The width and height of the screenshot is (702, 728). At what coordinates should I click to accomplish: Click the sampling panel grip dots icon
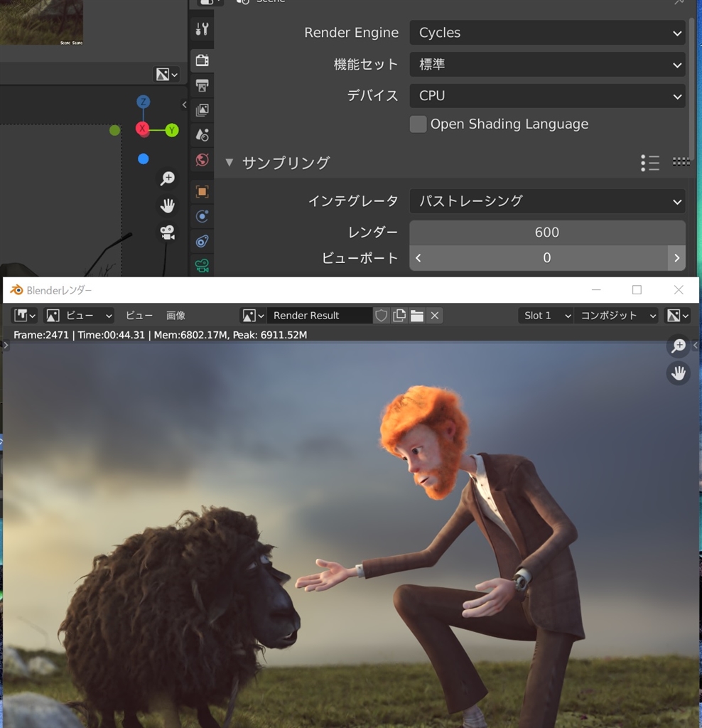click(x=681, y=161)
